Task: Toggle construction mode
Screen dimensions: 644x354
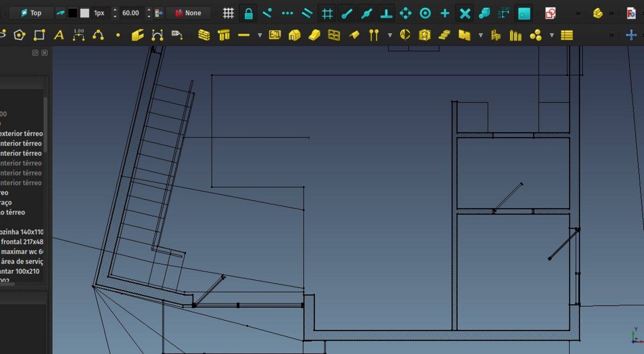Action: tap(60, 13)
